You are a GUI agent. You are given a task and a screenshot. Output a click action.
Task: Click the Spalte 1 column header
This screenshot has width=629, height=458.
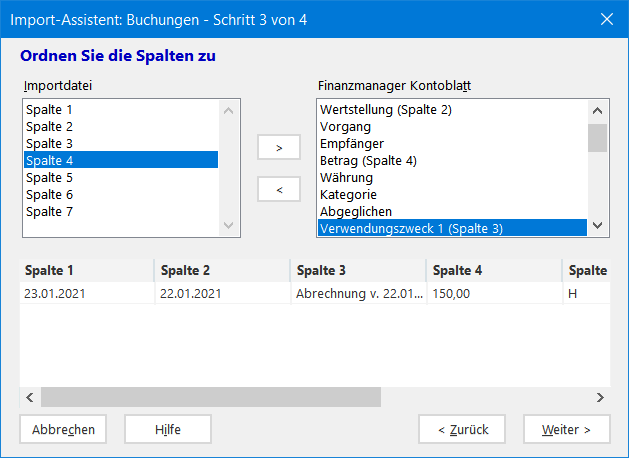pyautogui.click(x=85, y=271)
